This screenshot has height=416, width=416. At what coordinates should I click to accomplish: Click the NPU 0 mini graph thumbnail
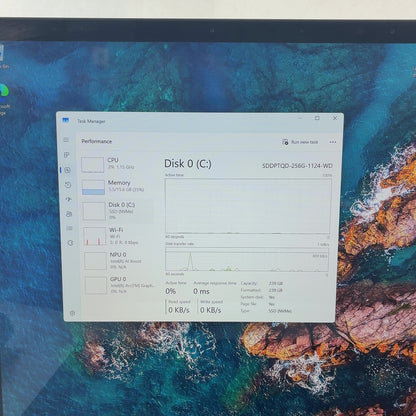point(95,261)
